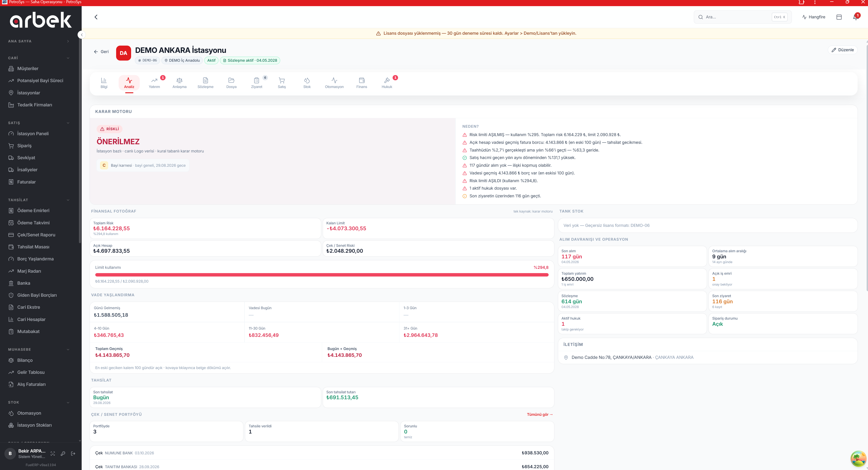Click the Sözleşme aktif 04.05.2028 badge
The width and height of the screenshot is (868, 470).
coord(250,60)
